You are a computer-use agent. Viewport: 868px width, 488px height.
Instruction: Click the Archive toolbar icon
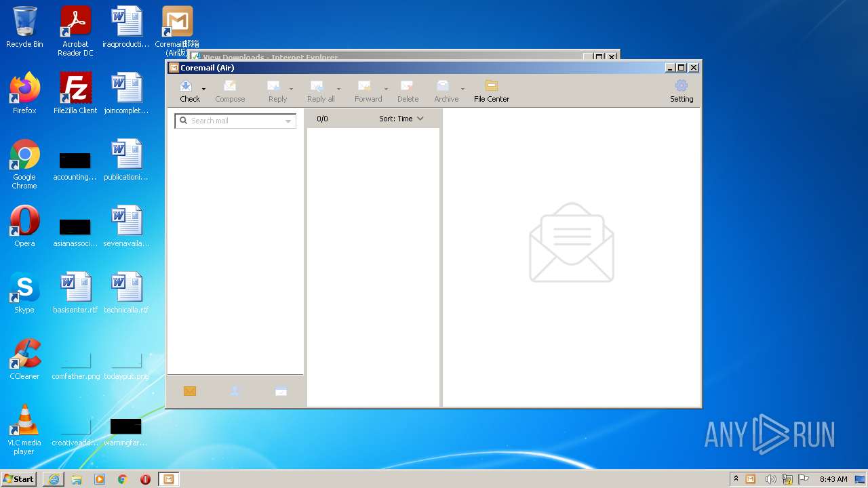click(x=443, y=86)
